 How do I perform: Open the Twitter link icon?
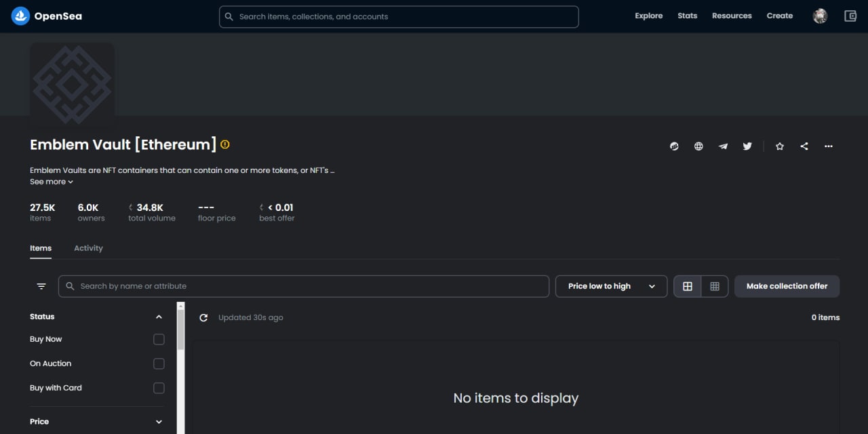click(747, 146)
